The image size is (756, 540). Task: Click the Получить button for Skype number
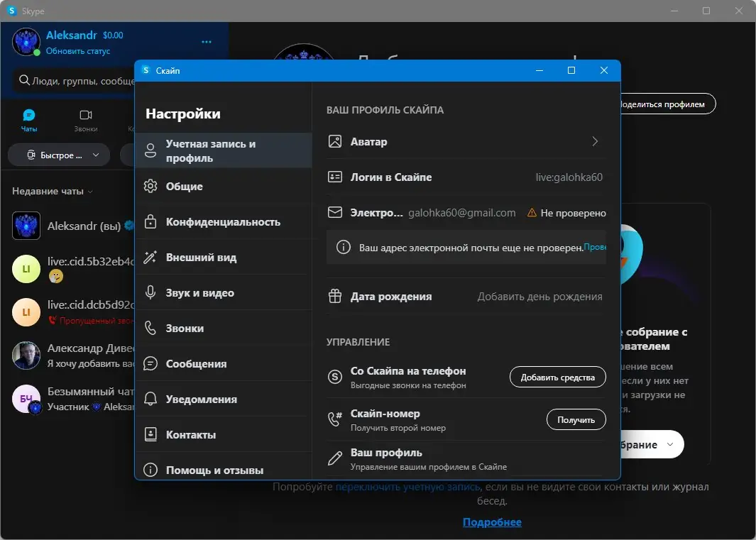(576, 419)
